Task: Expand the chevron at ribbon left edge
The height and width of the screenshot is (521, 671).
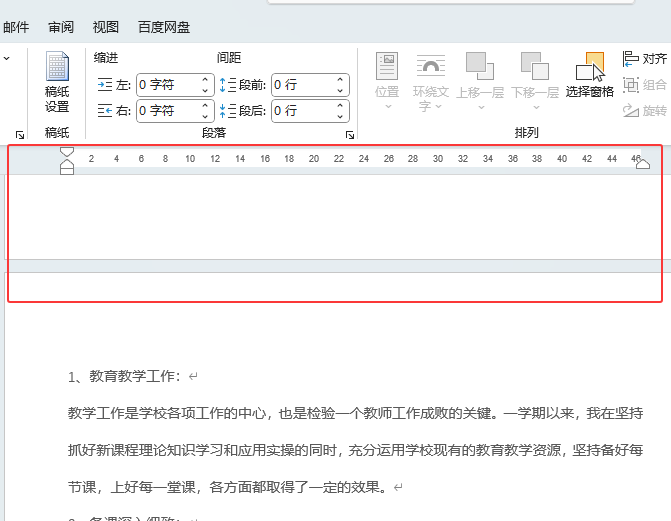Action: pos(7,58)
